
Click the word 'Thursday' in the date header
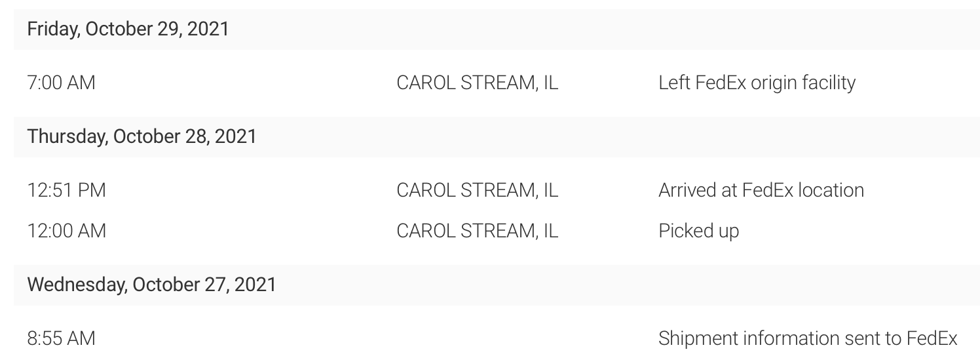(x=66, y=137)
